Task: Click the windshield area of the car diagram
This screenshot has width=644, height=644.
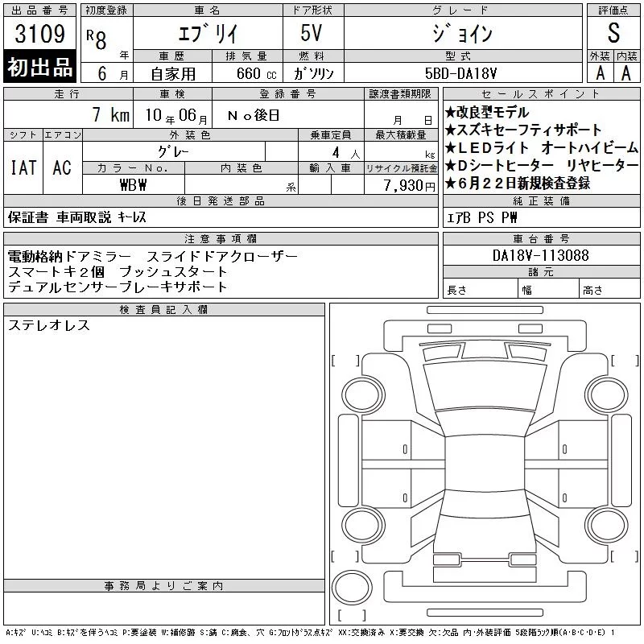Action: [485, 386]
